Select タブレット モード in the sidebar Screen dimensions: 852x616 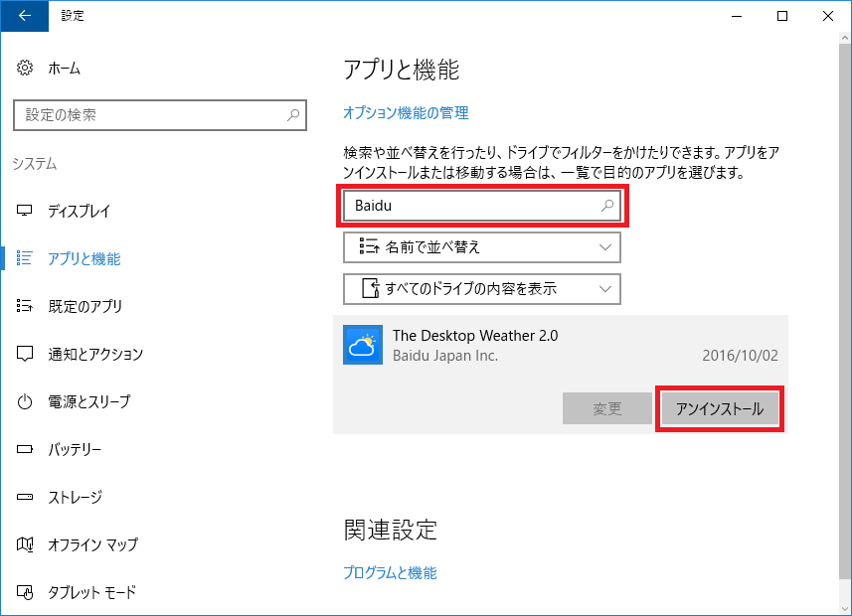(x=91, y=592)
